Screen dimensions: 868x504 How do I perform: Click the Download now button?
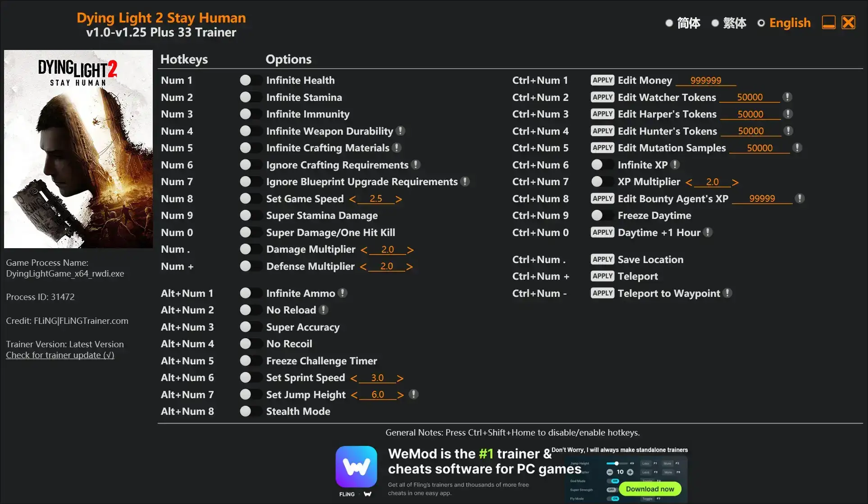[649, 489]
